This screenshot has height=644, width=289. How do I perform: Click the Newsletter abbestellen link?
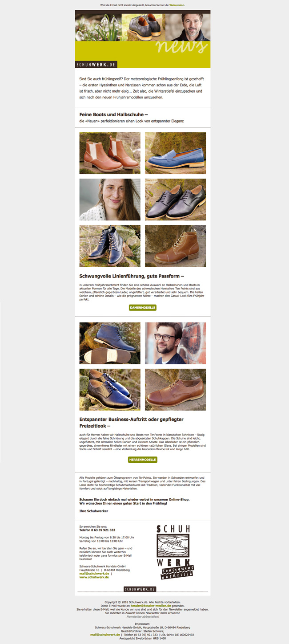[143, 616]
